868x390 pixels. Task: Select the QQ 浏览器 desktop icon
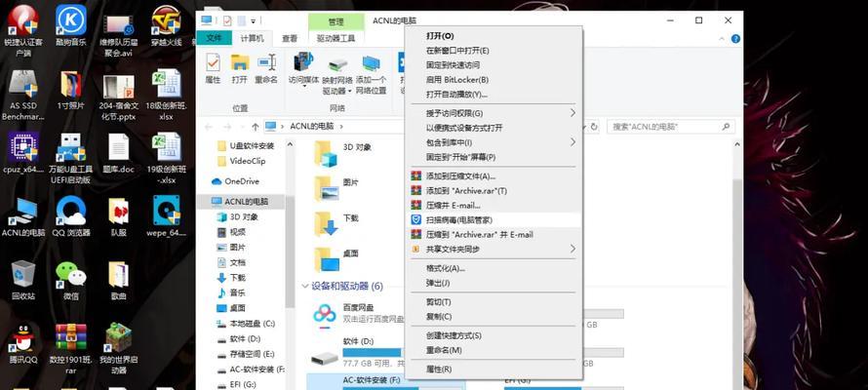[71, 216]
